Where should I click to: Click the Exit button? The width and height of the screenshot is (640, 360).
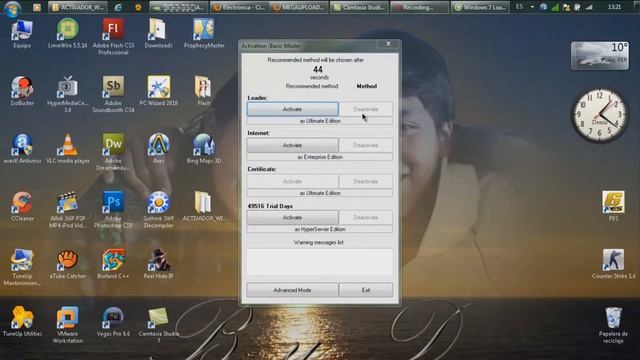(x=366, y=290)
